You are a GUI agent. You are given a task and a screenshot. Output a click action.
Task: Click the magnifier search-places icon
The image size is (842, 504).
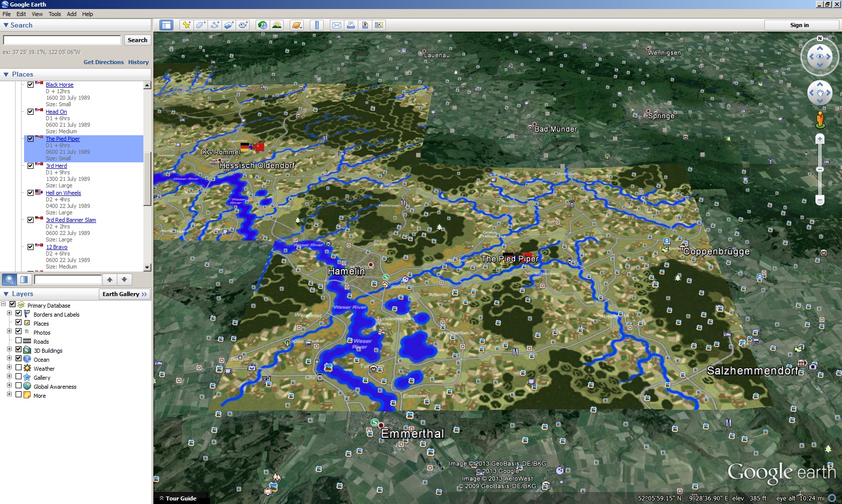10,280
